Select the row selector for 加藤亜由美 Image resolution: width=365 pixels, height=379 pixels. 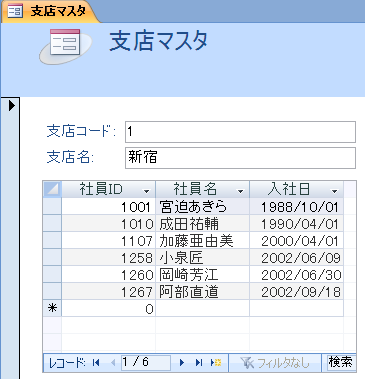click(x=52, y=241)
